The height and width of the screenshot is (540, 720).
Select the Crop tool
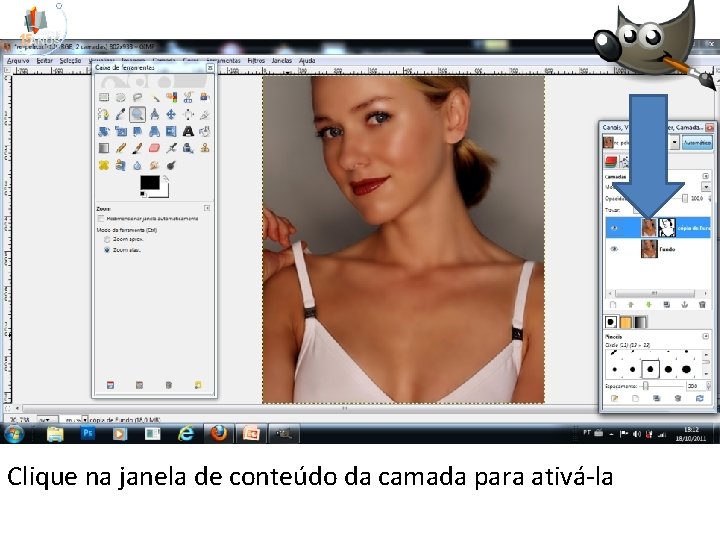205,114
